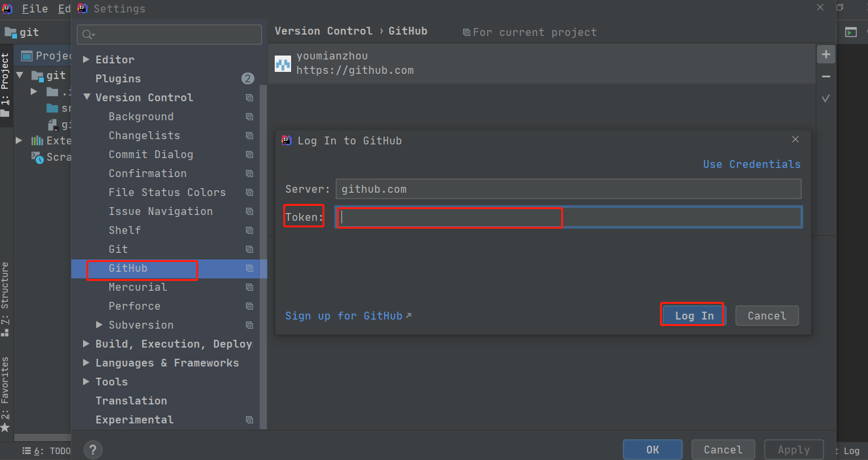Click the project-level icon beside Shelf
Screen dimensions: 868x460
[249, 230]
